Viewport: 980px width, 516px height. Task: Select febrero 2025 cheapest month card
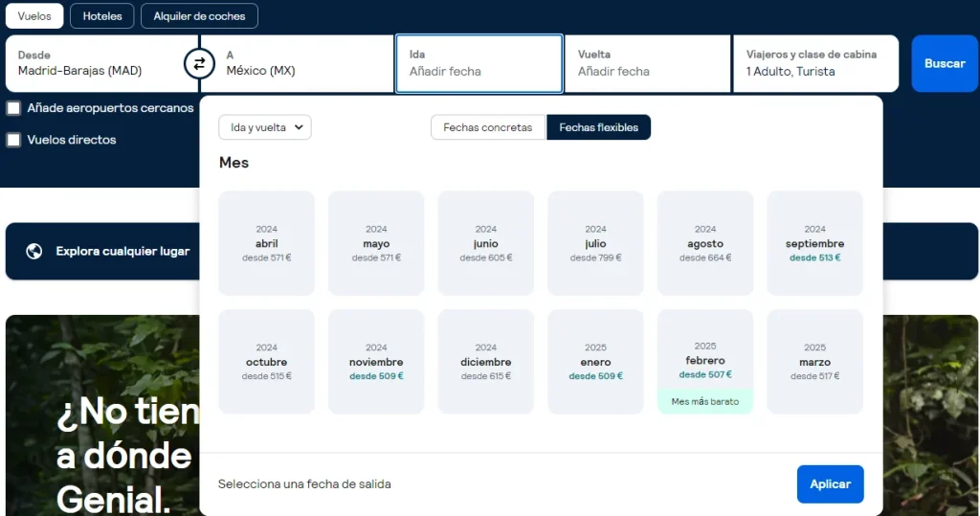pos(705,362)
